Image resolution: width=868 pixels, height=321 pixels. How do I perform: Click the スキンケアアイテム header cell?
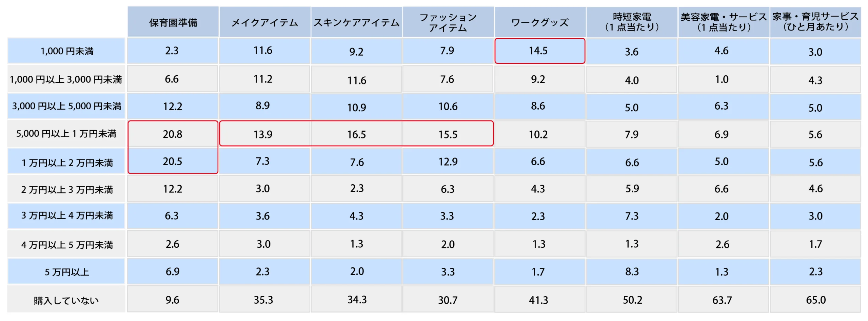click(357, 22)
